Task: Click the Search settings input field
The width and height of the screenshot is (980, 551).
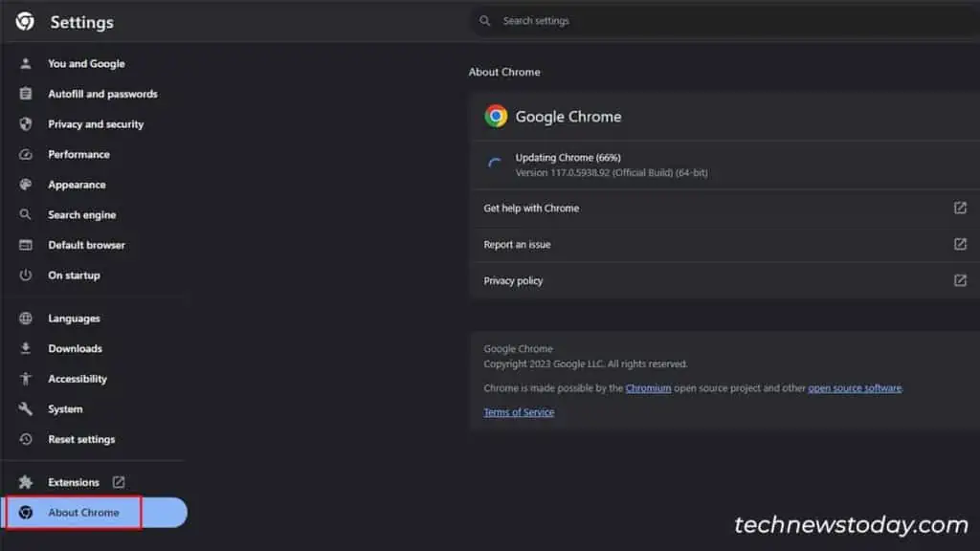Action: click(536, 20)
